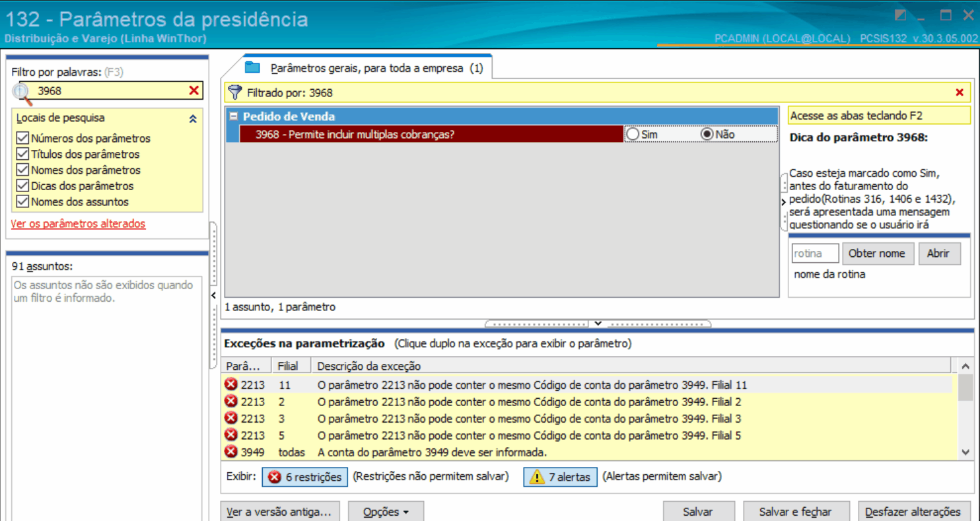
Task: Toggle the '6 restrições' display filter
Action: click(x=305, y=477)
